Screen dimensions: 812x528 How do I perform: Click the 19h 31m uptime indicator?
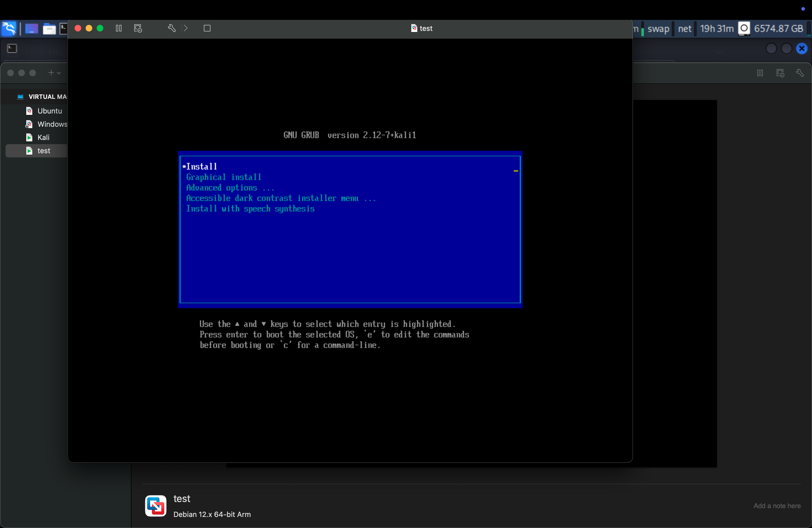point(717,29)
